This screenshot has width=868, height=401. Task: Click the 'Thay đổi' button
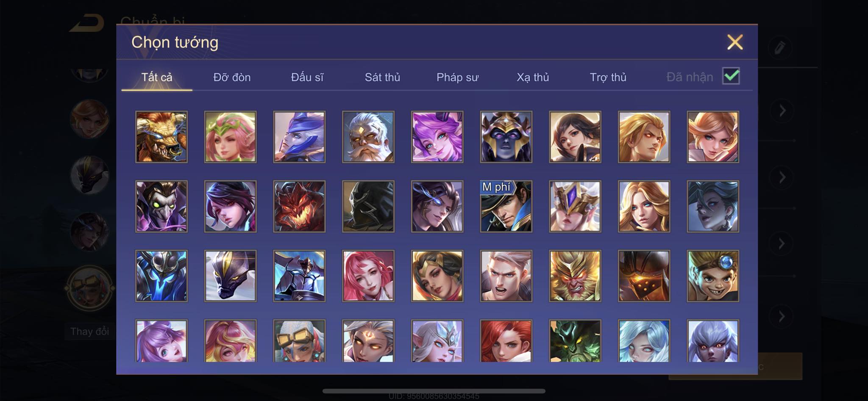[89, 331]
